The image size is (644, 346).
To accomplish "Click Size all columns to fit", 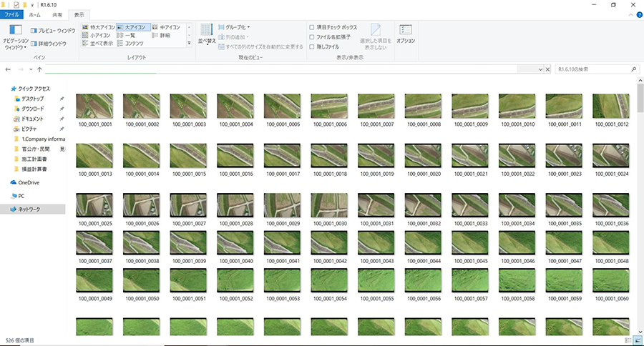I will (260, 46).
